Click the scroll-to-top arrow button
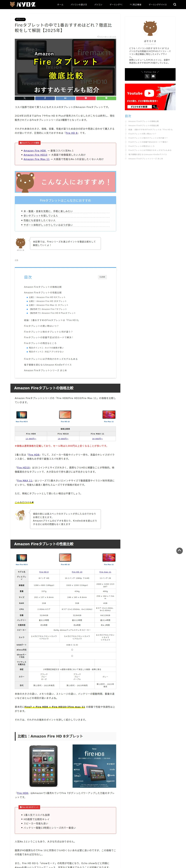Image resolution: width=186 pixels, height=868 pixels. click(180, 551)
